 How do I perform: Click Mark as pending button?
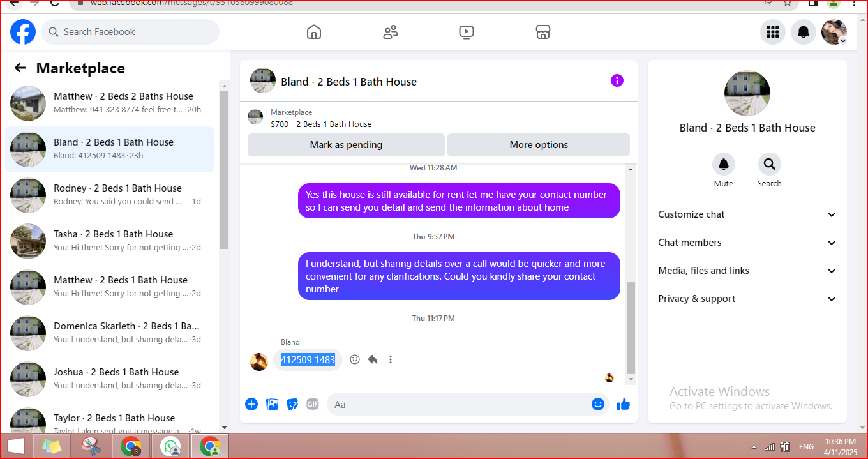coord(346,145)
